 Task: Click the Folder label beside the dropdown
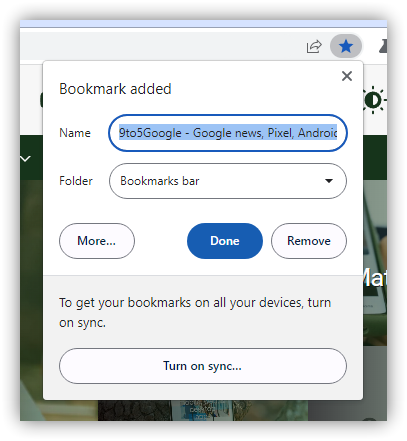click(76, 181)
